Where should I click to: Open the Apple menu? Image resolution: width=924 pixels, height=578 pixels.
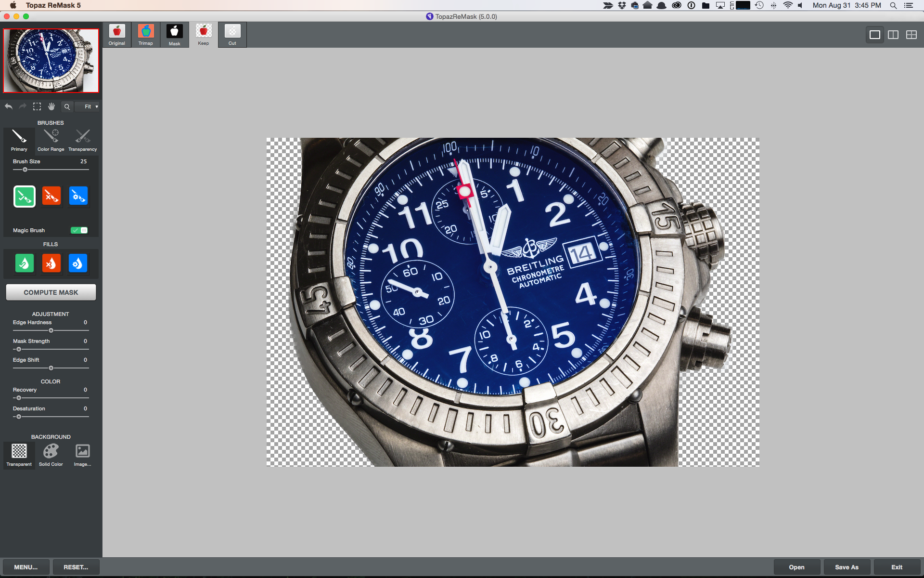[13, 5]
